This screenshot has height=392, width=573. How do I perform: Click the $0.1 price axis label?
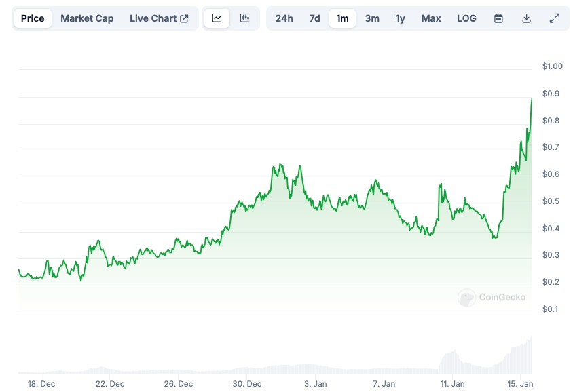pyautogui.click(x=550, y=309)
